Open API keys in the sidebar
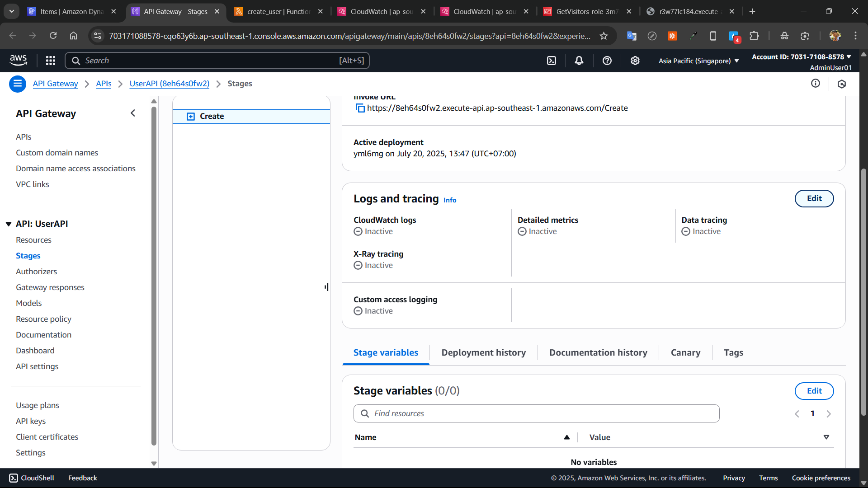Image resolution: width=868 pixels, height=488 pixels. [x=31, y=421]
